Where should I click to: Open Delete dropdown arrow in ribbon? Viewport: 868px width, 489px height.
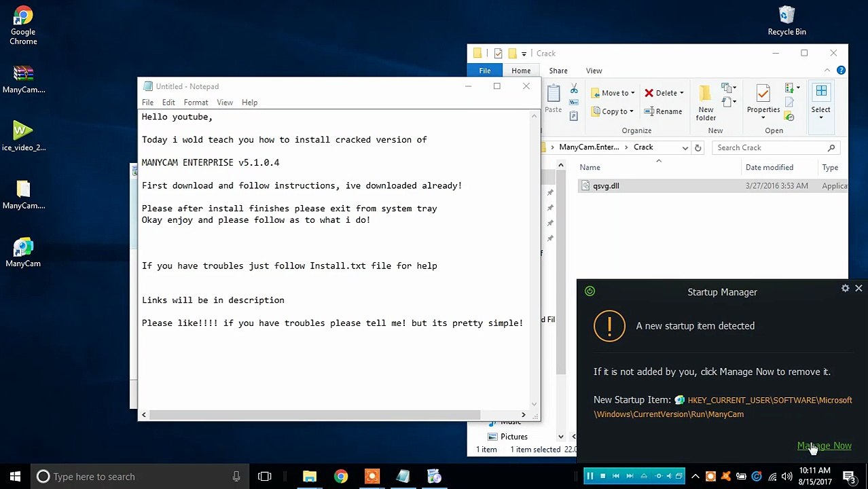(681, 93)
